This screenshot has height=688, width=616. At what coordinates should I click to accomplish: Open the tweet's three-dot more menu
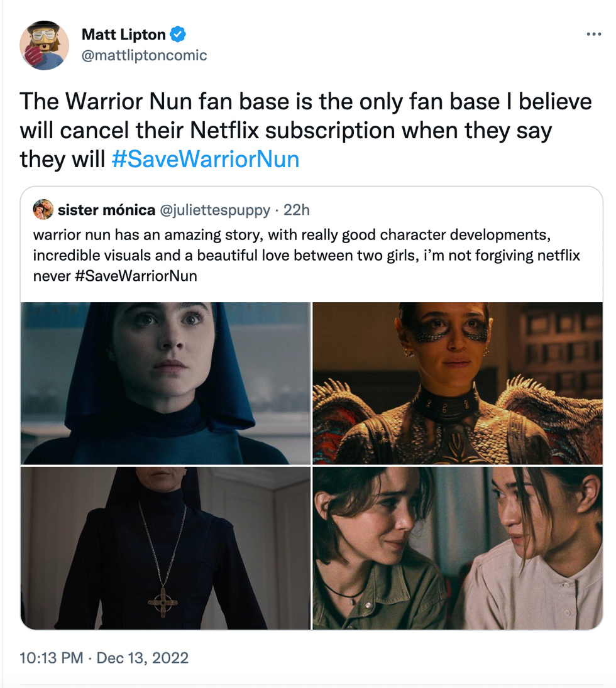pyautogui.click(x=593, y=34)
